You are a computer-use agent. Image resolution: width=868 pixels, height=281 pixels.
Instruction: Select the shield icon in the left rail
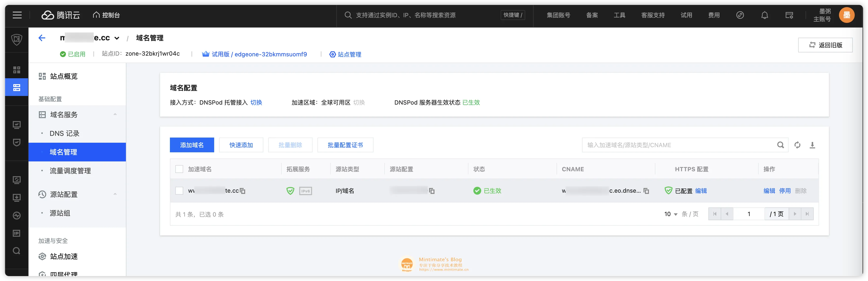16,39
